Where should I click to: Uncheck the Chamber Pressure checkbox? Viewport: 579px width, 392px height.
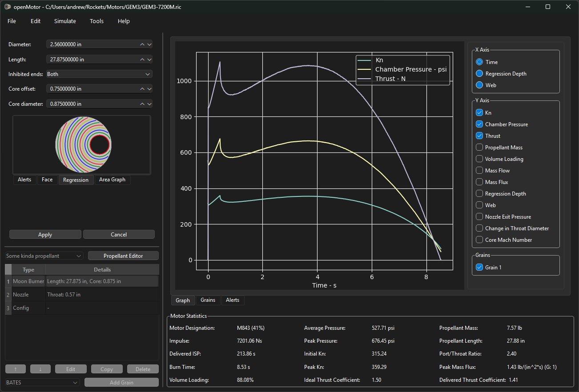(x=479, y=124)
